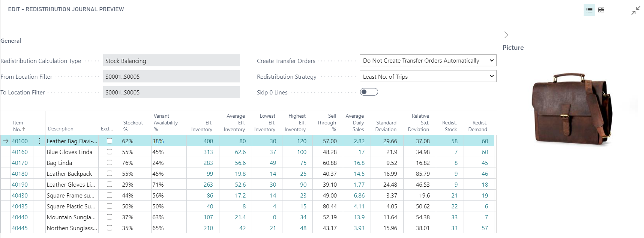
Task: Click the sort arrow on Item No. column
Action: 24,129
